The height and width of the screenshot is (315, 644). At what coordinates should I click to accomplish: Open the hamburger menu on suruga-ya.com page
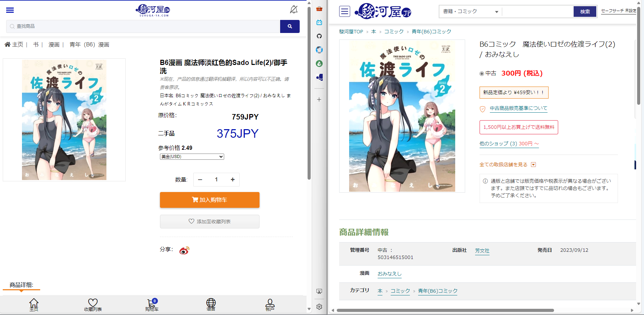(x=10, y=10)
